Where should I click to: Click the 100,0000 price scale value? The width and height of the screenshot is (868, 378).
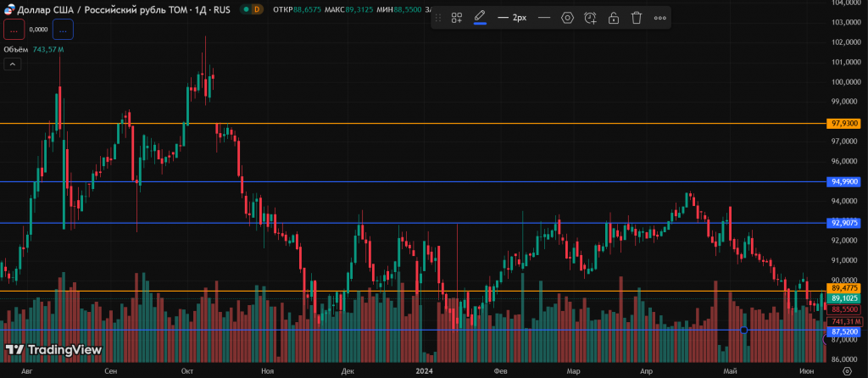(845, 82)
